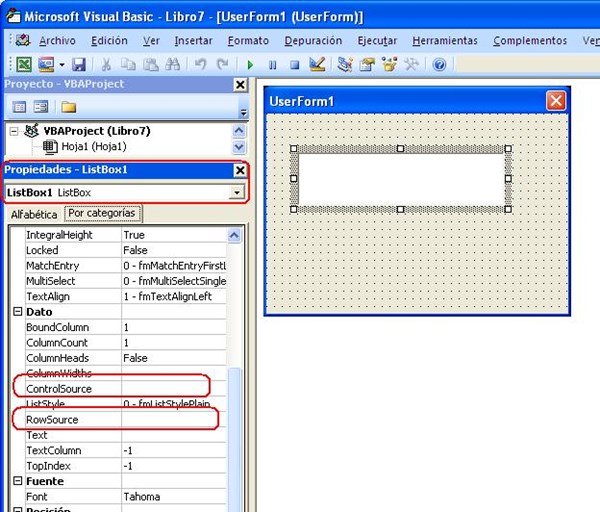Screen dimensions: 600x512
Task: Click the Locked False value
Action: point(174,250)
